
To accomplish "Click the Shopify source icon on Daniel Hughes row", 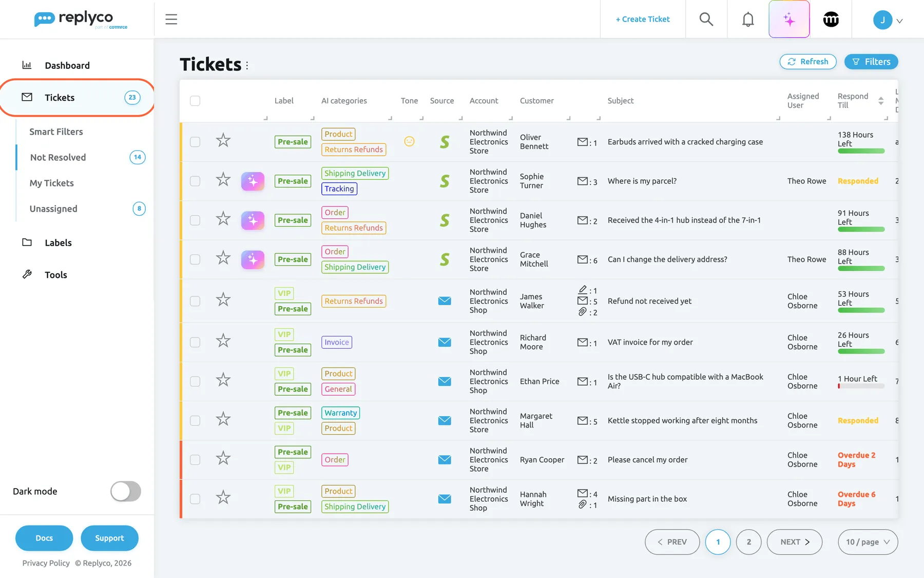I will tap(445, 220).
